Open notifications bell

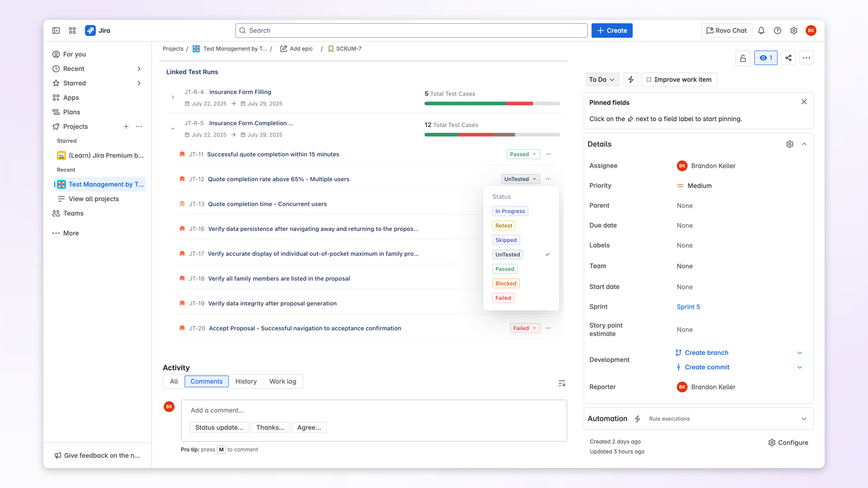(x=761, y=30)
